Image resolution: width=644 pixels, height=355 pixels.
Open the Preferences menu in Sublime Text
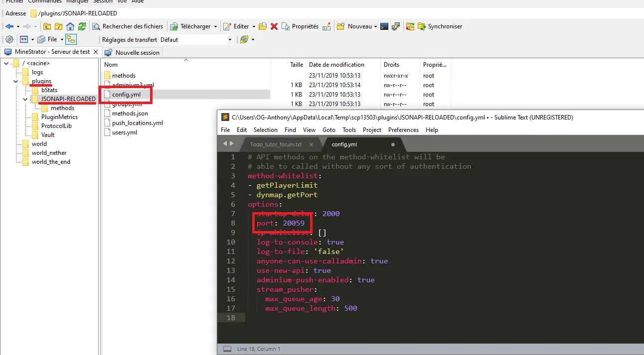[x=403, y=130]
